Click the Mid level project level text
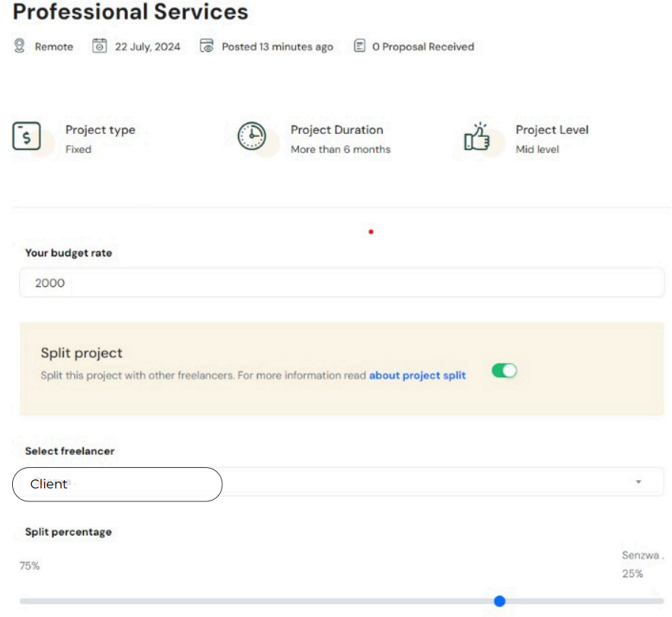Image resolution: width=672 pixels, height=617 pixels. [537, 150]
